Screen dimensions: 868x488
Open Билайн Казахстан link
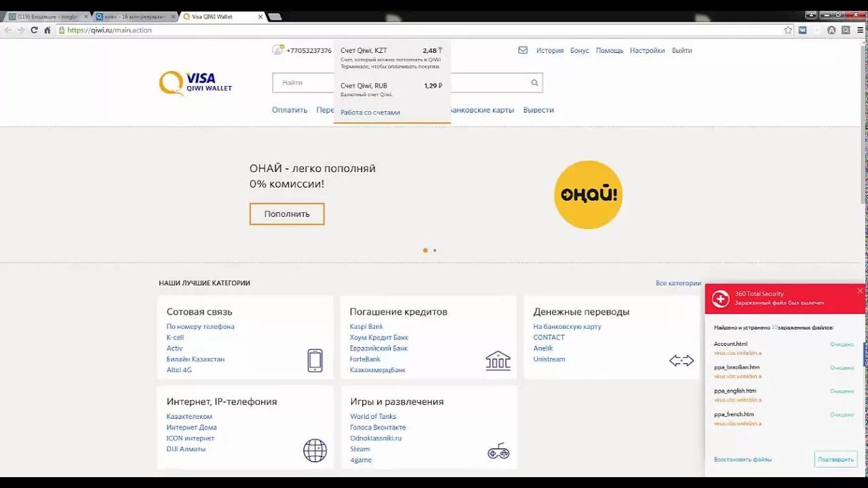(195, 359)
